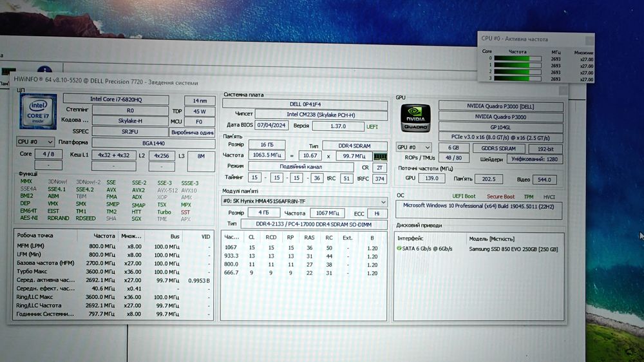Click the VID column header
The image size is (644, 362).
[x=205, y=236]
